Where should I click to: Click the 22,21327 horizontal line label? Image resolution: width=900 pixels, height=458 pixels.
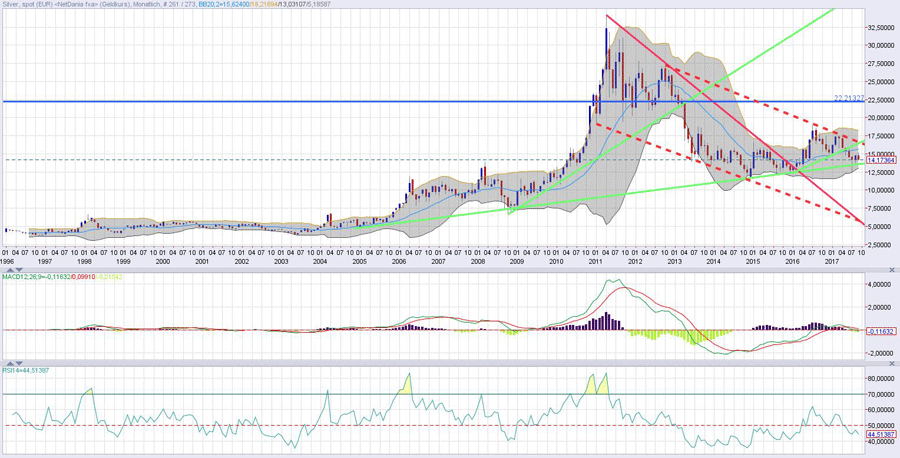[852, 98]
